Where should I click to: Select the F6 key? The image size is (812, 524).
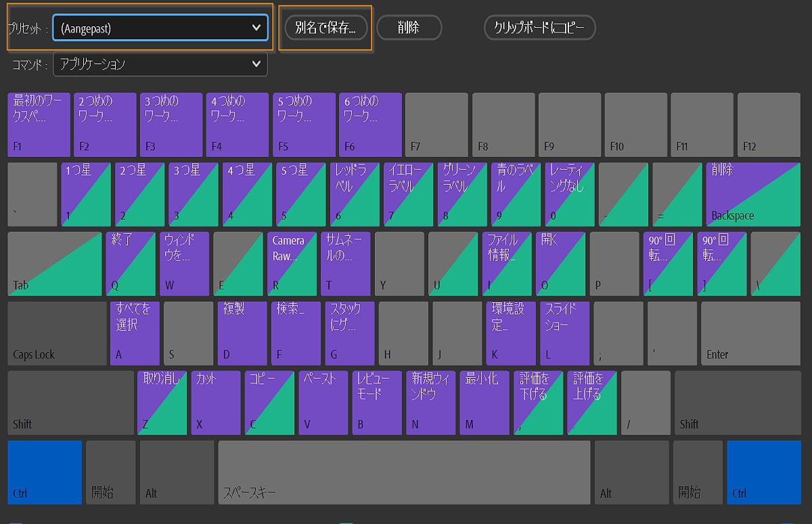tap(371, 125)
